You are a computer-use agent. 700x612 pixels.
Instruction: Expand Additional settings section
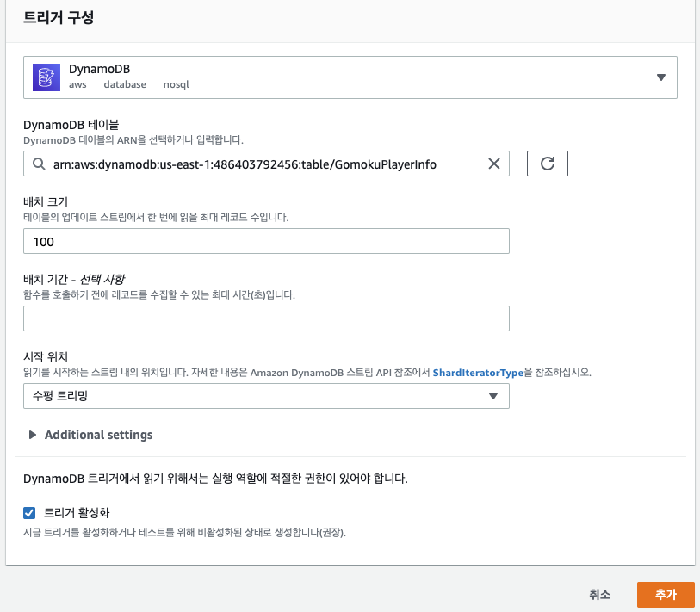pos(90,435)
